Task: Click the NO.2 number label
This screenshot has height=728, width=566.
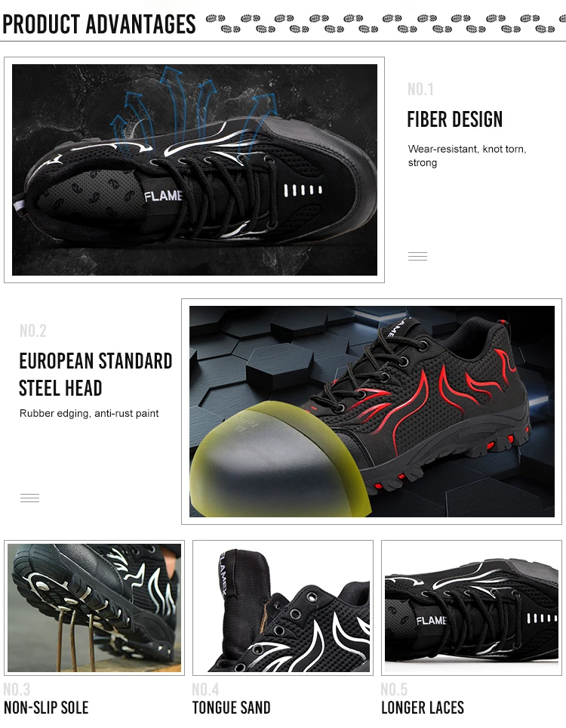Action: 33,331
